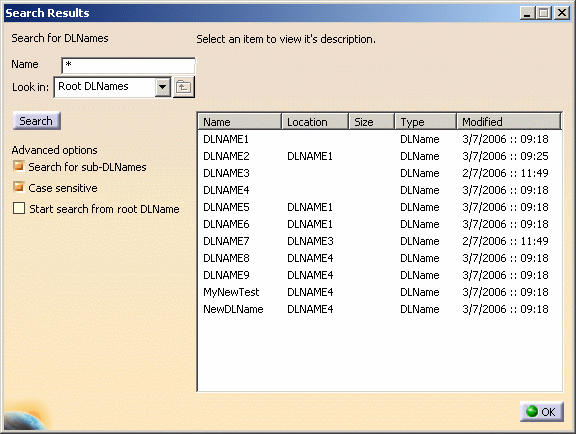
Task: Click the Name search input field
Action: (128, 66)
